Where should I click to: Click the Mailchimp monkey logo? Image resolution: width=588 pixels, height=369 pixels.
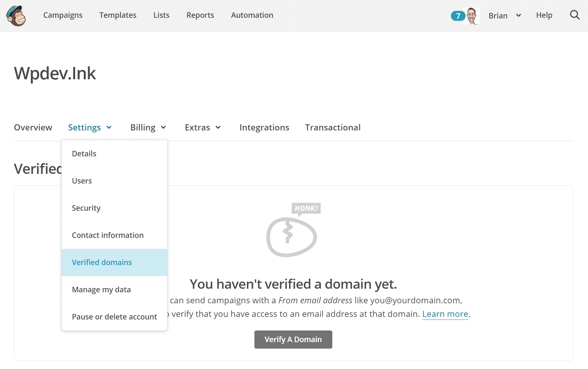point(16,16)
